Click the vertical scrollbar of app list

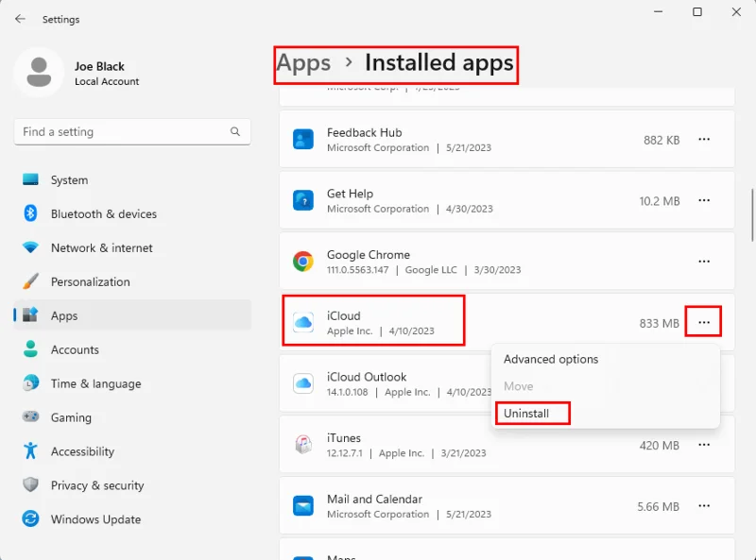click(752, 214)
